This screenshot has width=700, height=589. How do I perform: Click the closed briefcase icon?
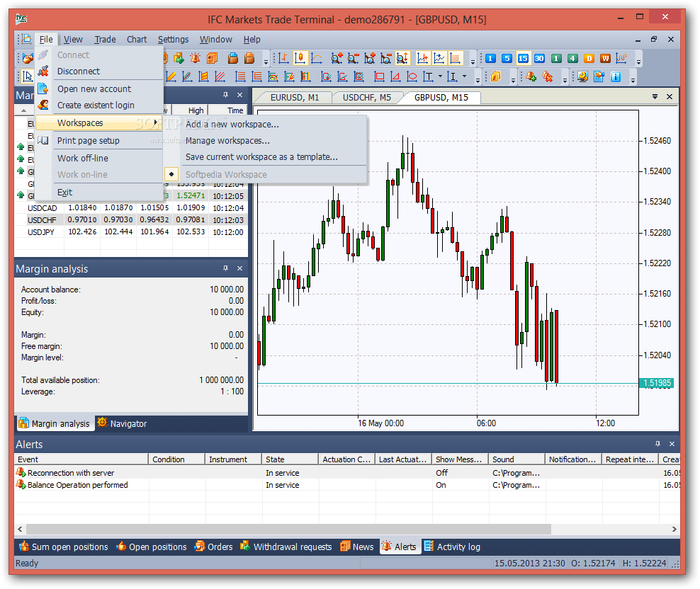tap(249, 58)
